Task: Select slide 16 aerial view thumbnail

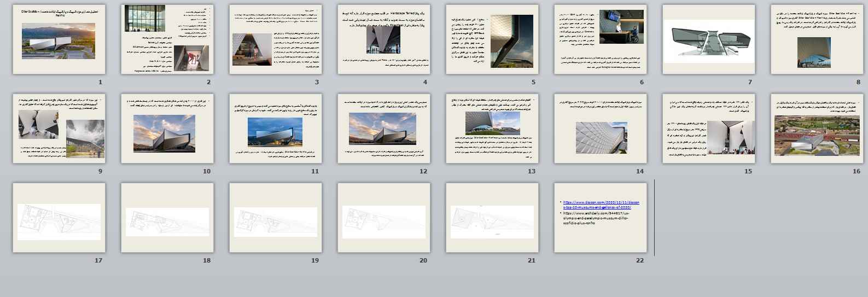Action: point(817,129)
